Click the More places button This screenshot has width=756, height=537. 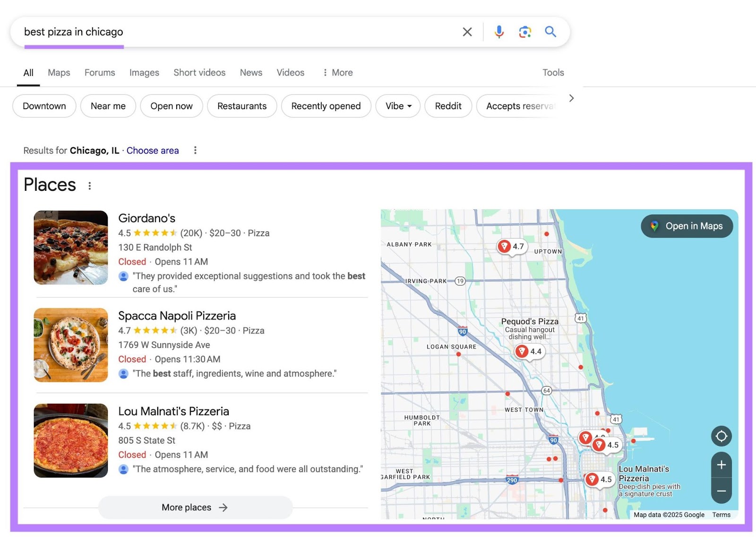click(195, 507)
